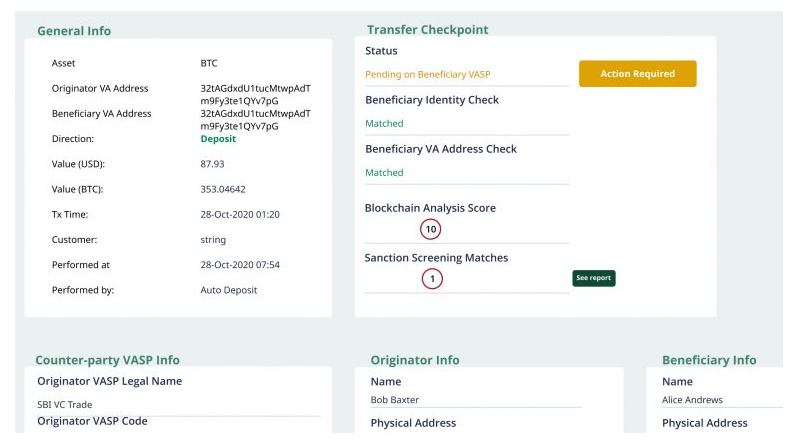Screen dimensions: 789x448
Task: Click the Beneficiary Name field Alice Andrews
Action: pyautogui.click(x=692, y=400)
